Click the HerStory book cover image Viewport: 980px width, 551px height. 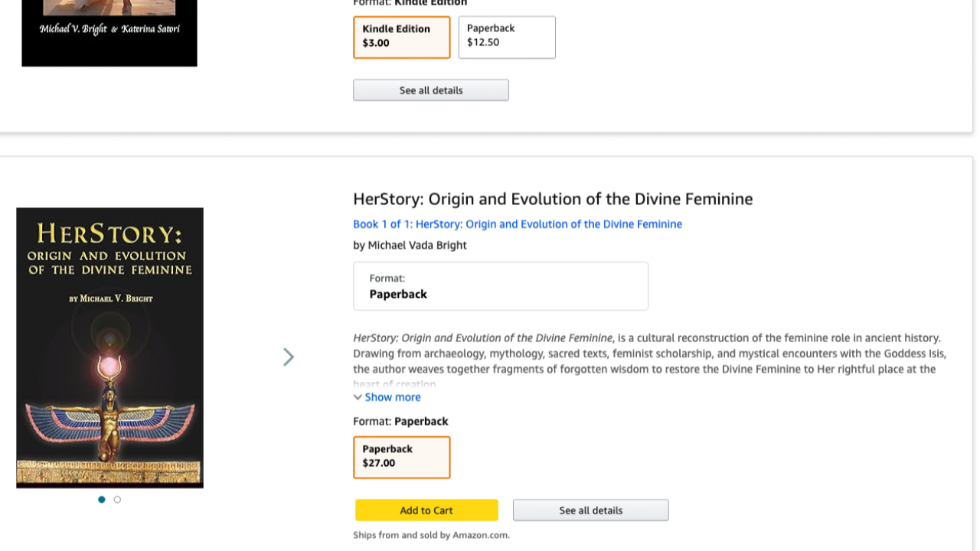tap(109, 347)
